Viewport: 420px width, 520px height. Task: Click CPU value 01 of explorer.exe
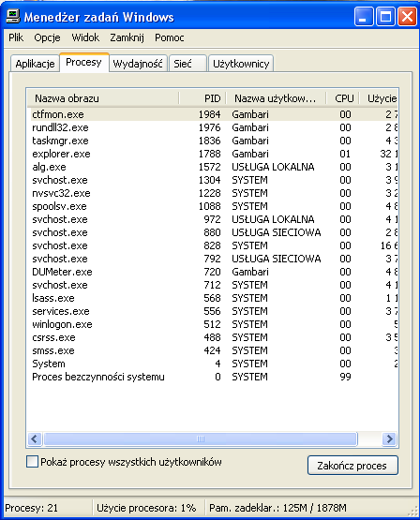point(345,154)
